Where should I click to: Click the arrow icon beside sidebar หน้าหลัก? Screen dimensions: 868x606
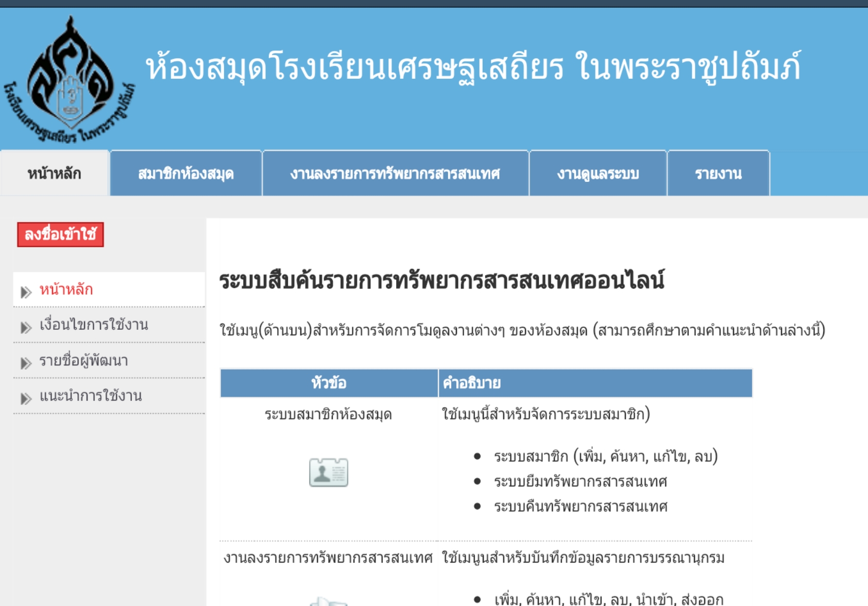pyautogui.click(x=26, y=292)
